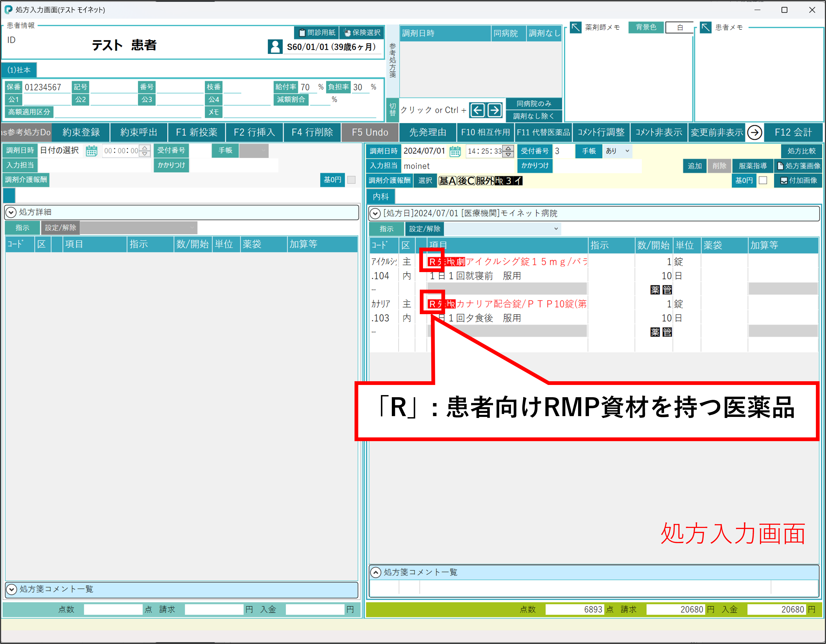Open the left pane calendar date picker
Screen dimensions: 826x644
pyautogui.click(x=92, y=151)
